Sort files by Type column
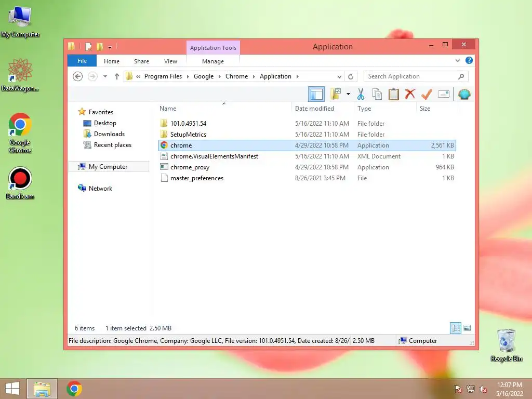The image size is (532, 399). 385,108
